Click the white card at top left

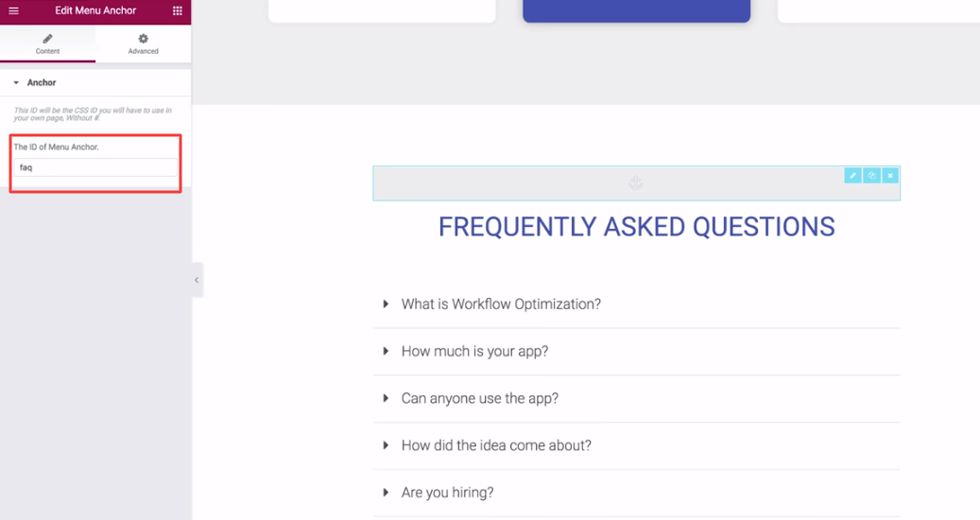[x=382, y=10]
